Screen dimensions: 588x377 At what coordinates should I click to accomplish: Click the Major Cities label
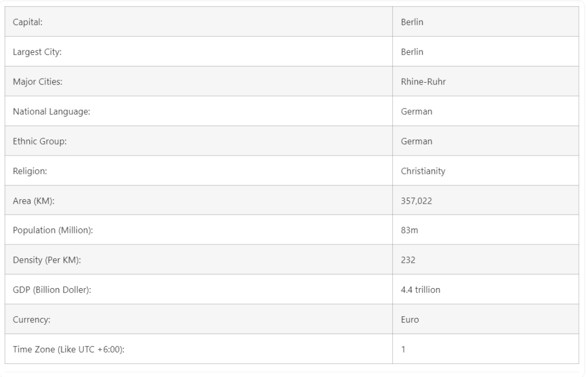pos(37,81)
